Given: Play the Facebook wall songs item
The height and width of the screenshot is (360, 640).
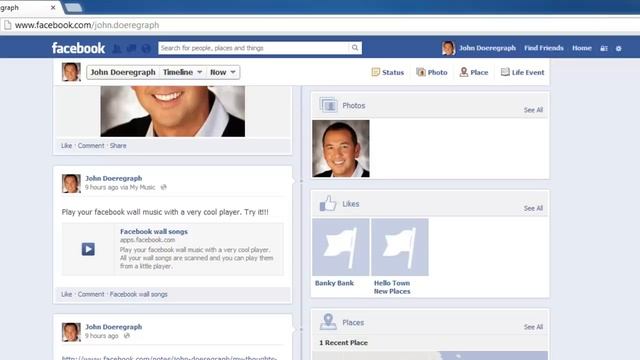Looking at the screenshot, I should tap(88, 249).
